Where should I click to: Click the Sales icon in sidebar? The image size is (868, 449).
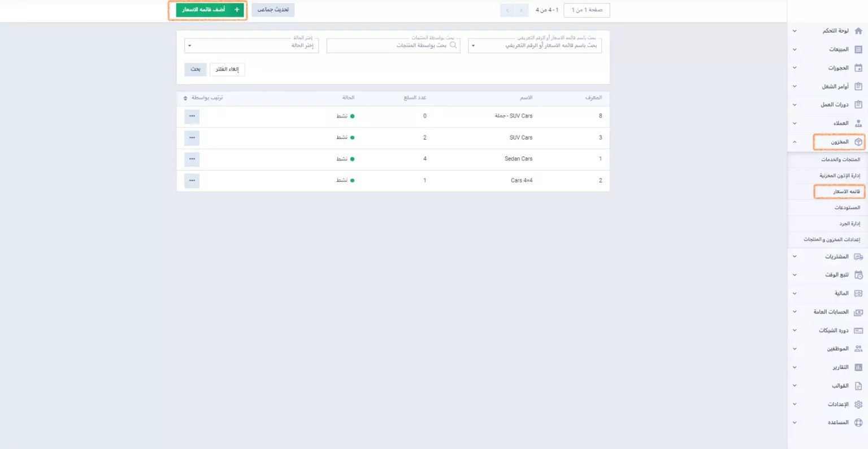(x=858, y=50)
